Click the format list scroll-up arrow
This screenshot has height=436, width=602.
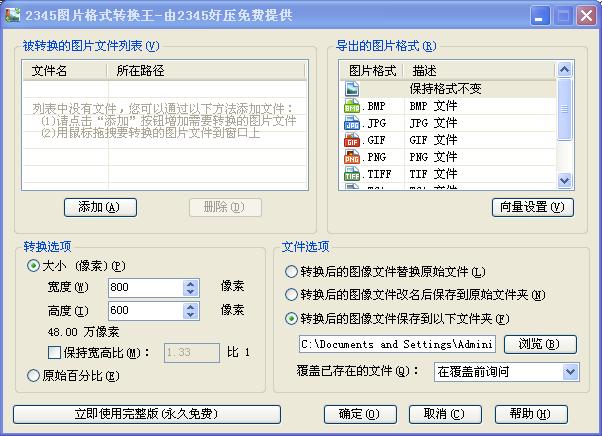[x=564, y=69]
